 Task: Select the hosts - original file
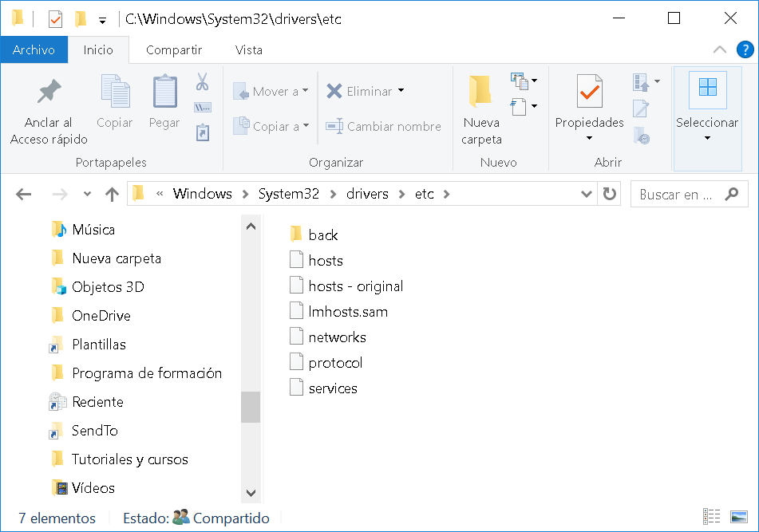(346, 286)
